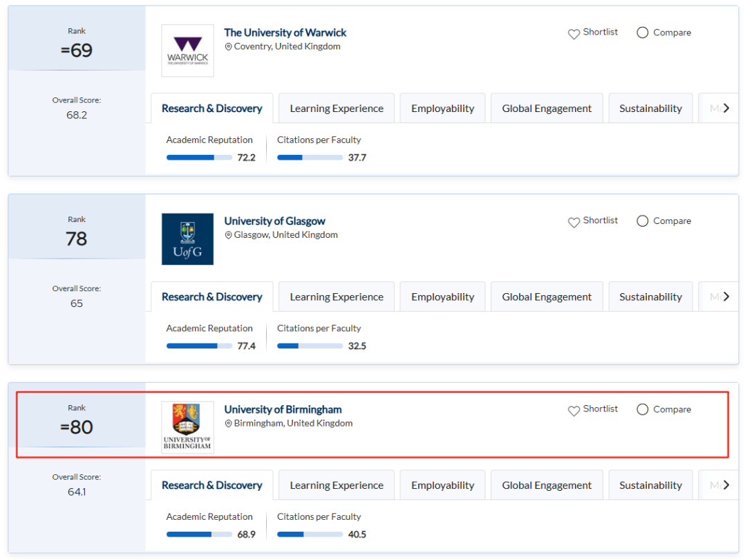This screenshot has height=560, width=745.
Task: Select Research & Discovery tab for Warwick
Action: point(212,109)
